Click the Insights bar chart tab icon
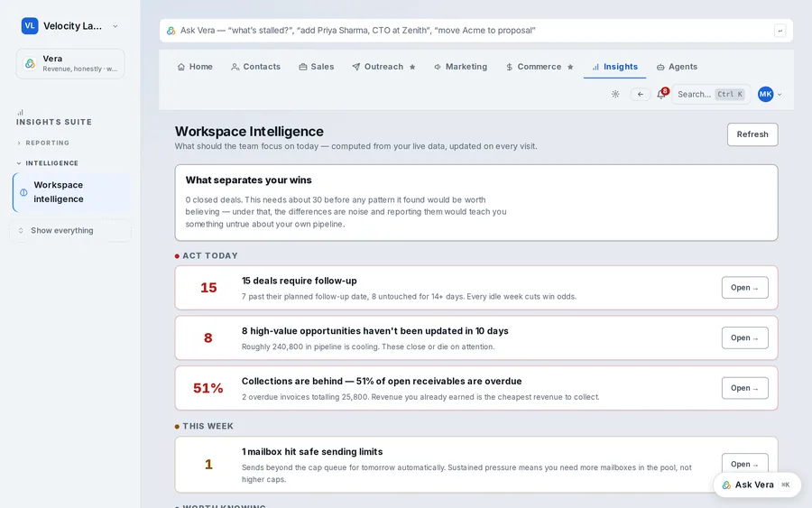 click(x=595, y=67)
